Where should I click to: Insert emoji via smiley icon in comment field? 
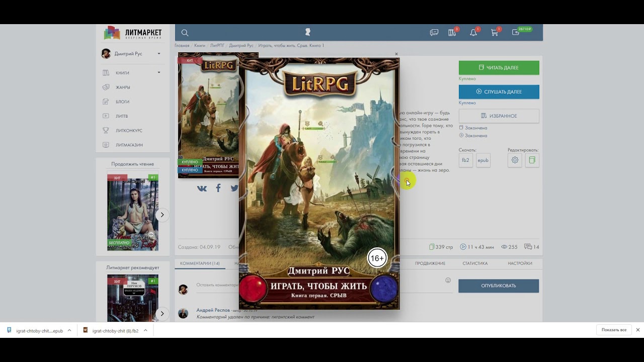click(x=448, y=280)
